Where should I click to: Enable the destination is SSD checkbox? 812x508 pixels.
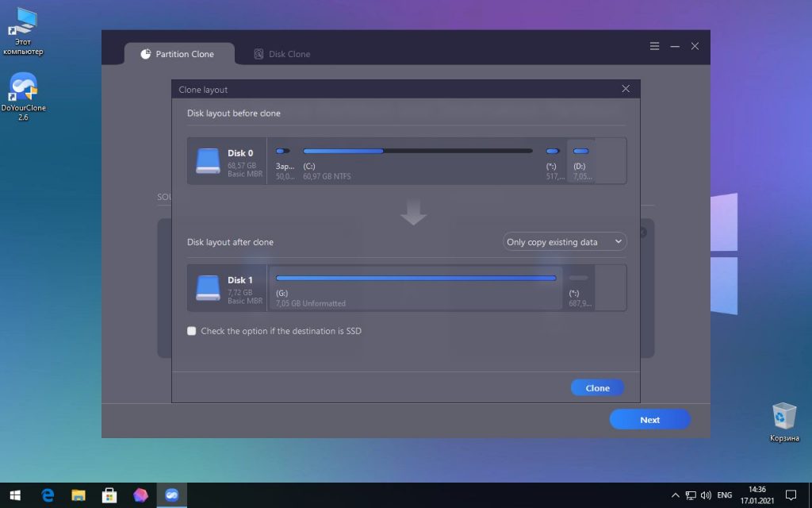[192, 331]
